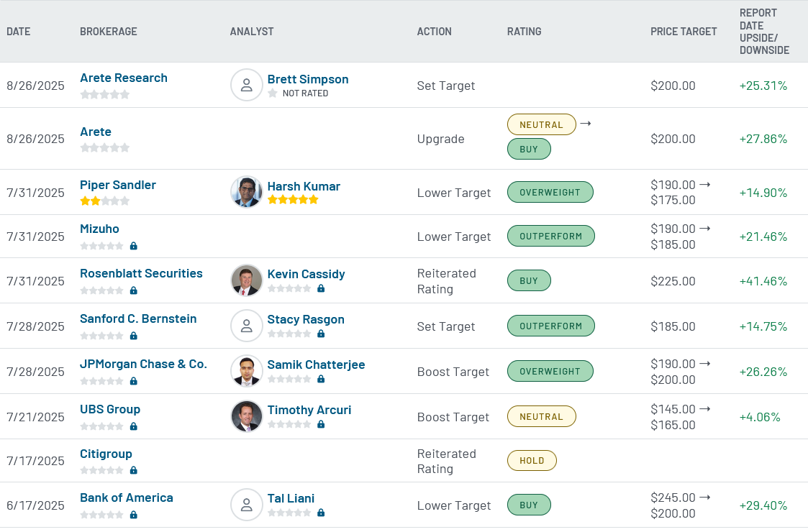Viewport: 808px width, 532px height.
Task: Sort by the DATE column header
Action: click(19, 32)
